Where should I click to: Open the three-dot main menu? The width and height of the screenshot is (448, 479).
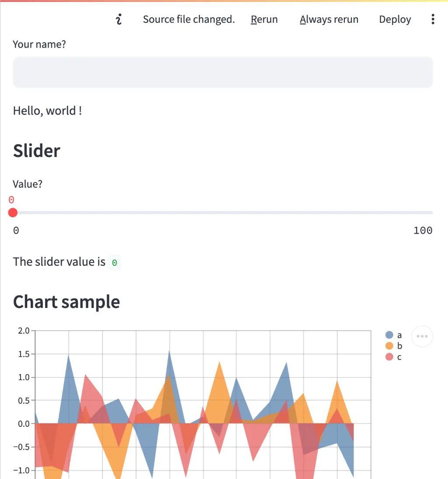click(433, 19)
